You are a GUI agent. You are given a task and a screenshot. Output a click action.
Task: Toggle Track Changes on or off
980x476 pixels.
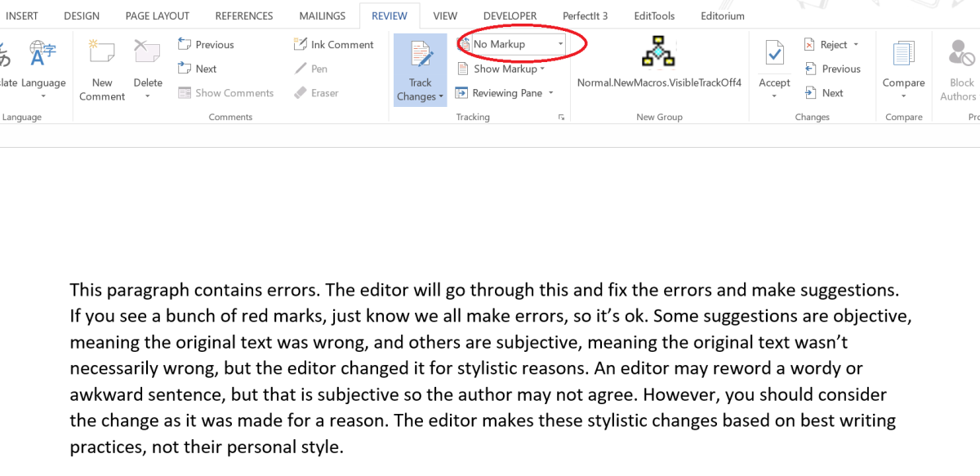tap(421, 56)
